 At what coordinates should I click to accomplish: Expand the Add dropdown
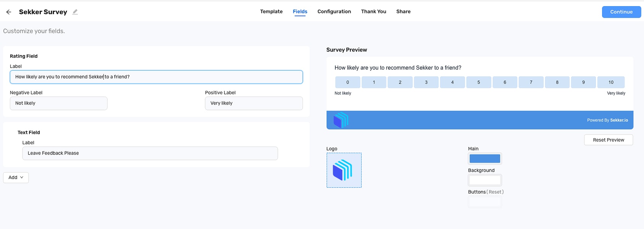(x=16, y=177)
